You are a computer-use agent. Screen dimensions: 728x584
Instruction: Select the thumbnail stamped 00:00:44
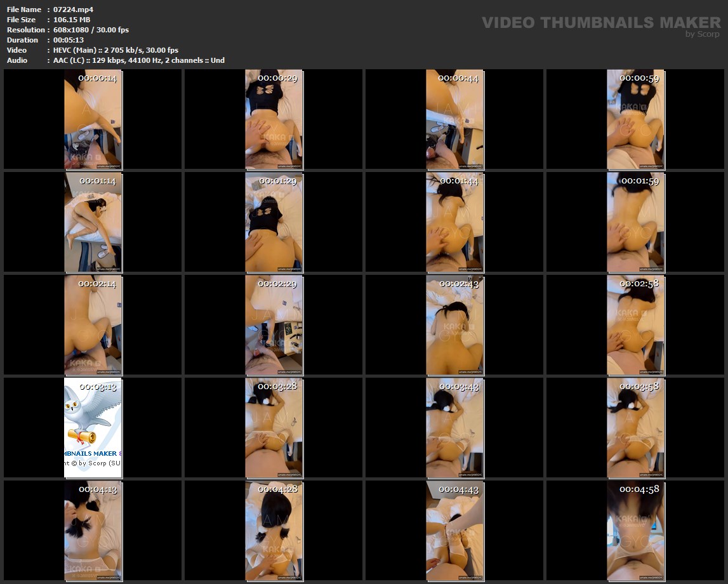click(x=454, y=119)
